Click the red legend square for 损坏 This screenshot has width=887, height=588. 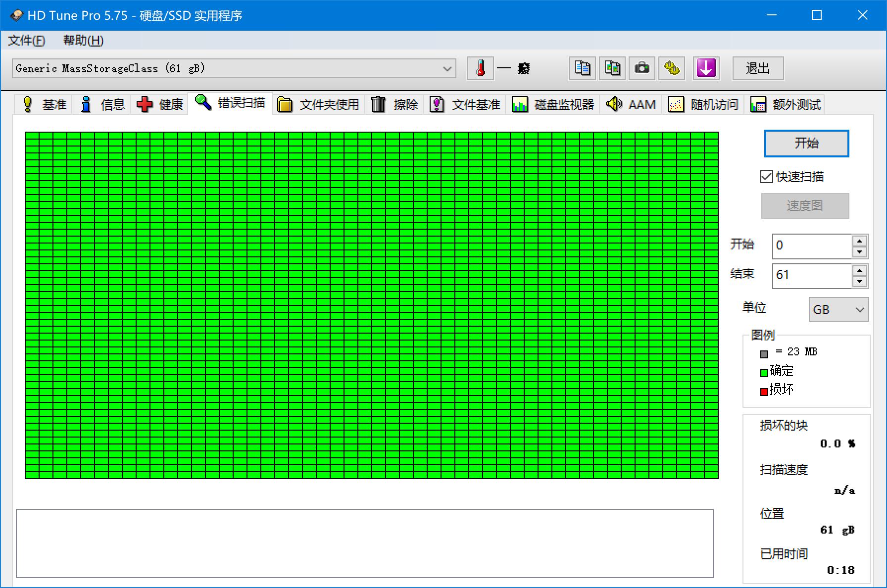coord(764,392)
